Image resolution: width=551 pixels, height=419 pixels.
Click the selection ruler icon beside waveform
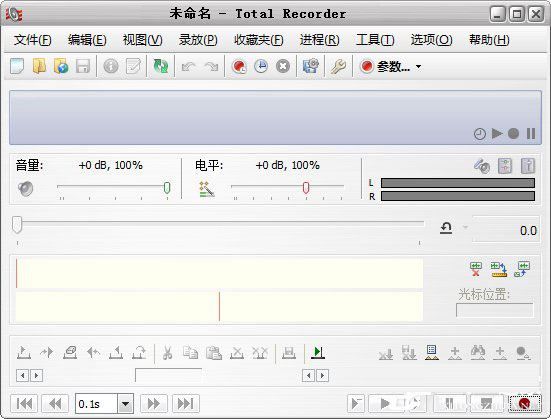point(499,269)
